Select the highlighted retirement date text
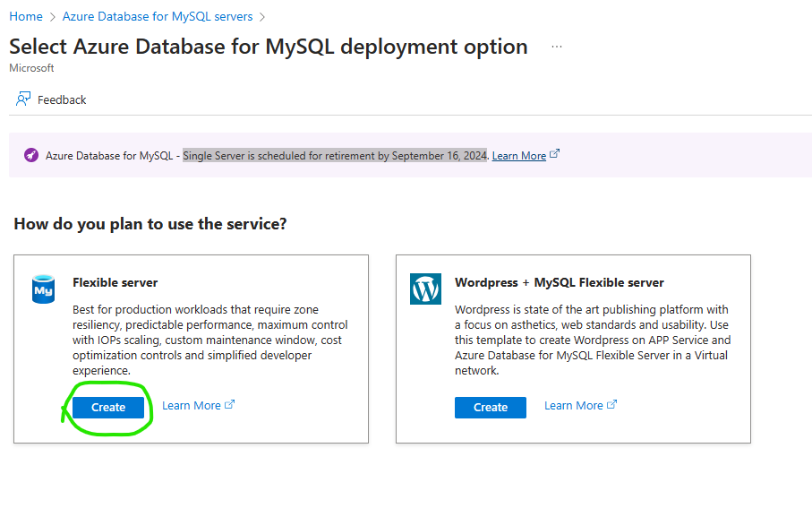Viewport: 812px width, 517px height. (334, 154)
